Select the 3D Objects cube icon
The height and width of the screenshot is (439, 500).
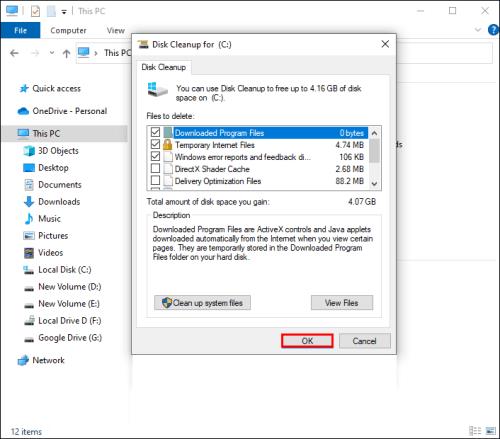29,151
